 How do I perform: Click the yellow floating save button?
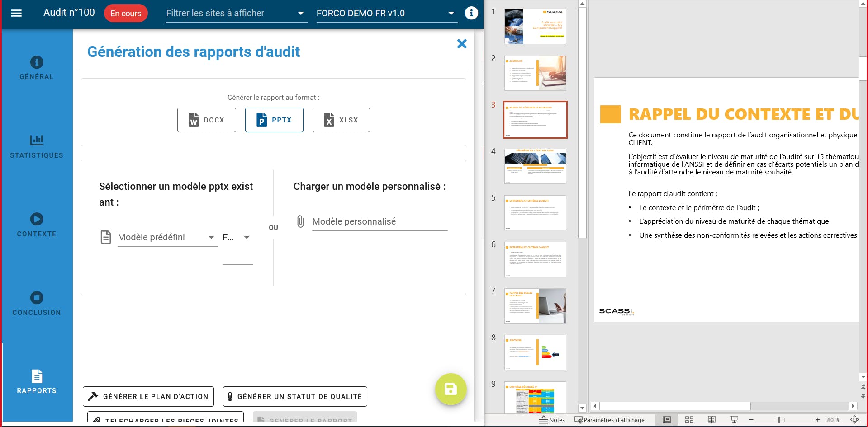451,389
